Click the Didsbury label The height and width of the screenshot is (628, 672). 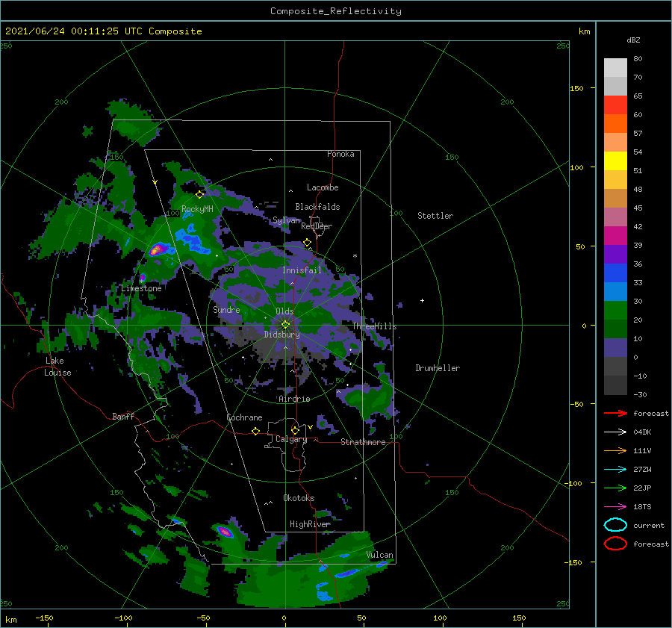pyautogui.click(x=282, y=335)
